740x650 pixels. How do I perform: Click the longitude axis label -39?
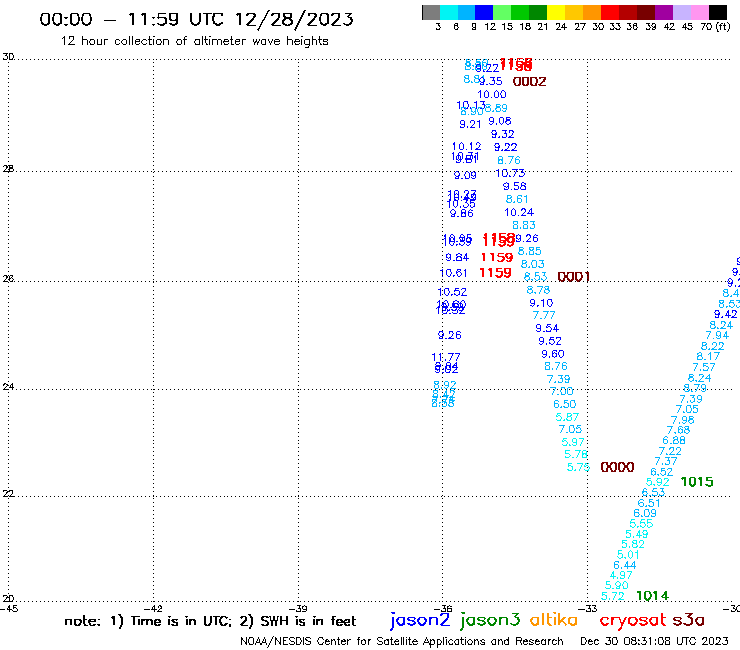pyautogui.click(x=299, y=608)
